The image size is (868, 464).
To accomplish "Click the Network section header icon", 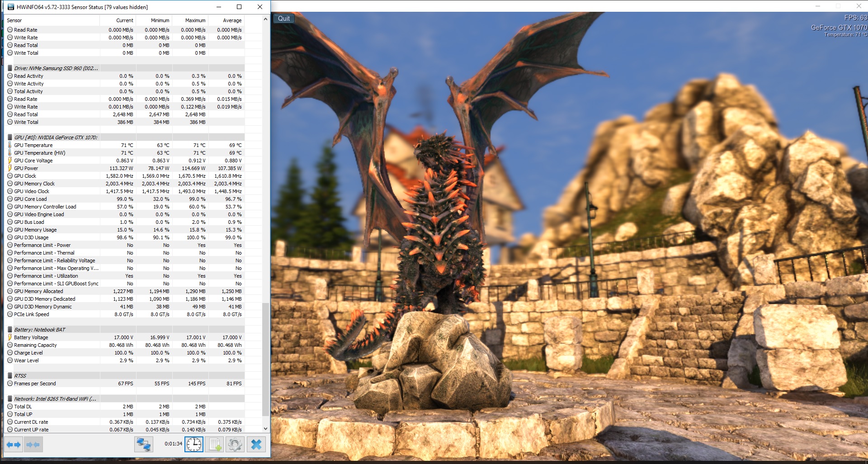I will [10, 399].
